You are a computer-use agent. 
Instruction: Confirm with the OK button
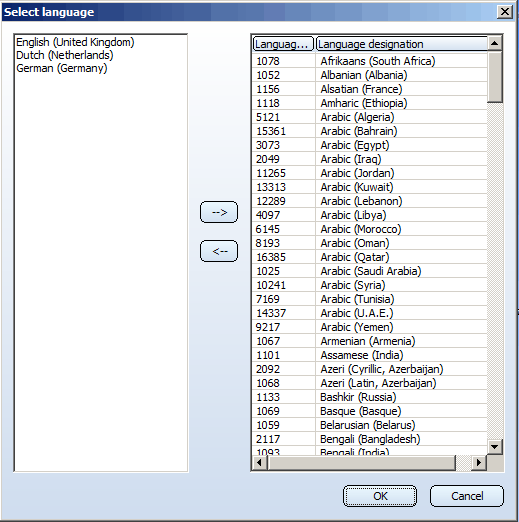coord(380,496)
